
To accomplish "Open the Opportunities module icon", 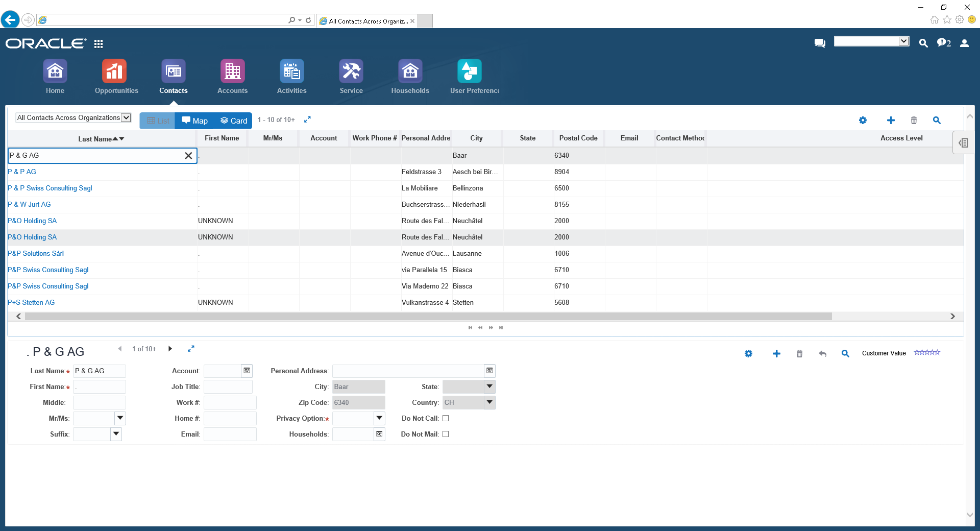I will point(114,71).
